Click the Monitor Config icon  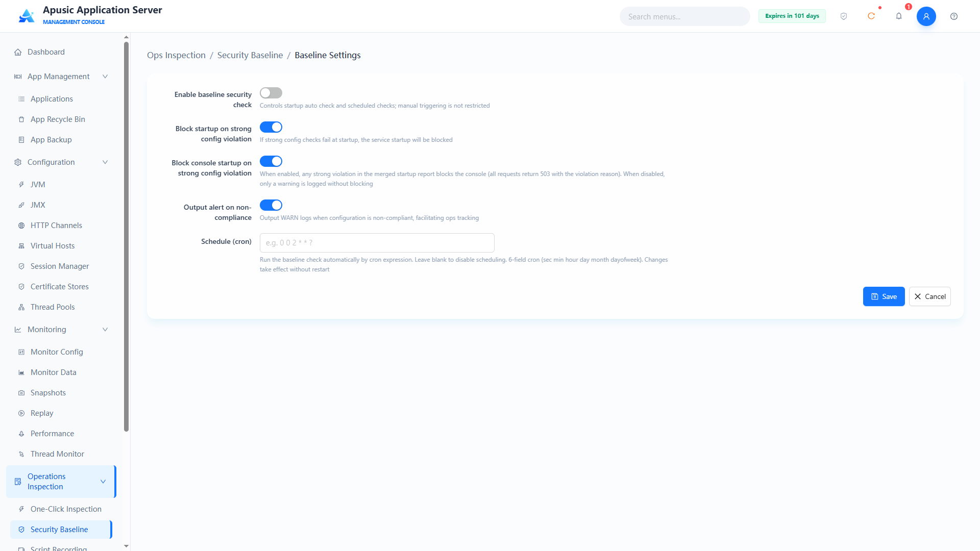[x=21, y=352]
